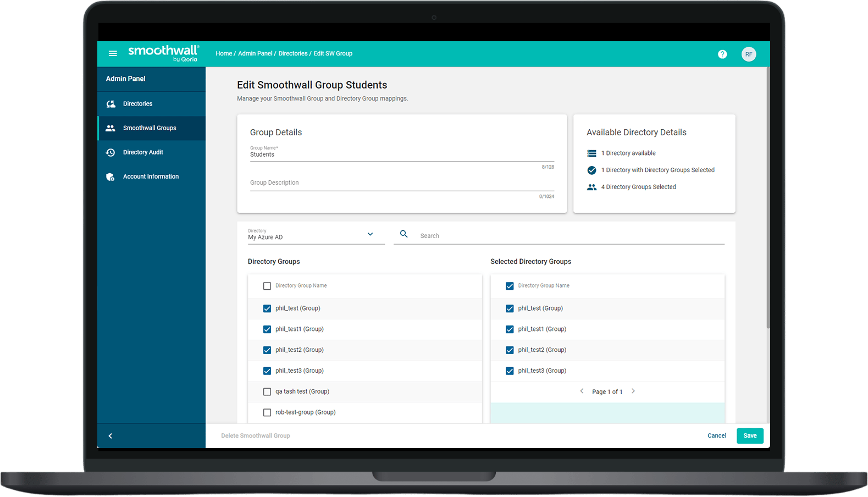Click the page vertical scrollbar
The height and width of the screenshot is (497, 868).
[767, 198]
